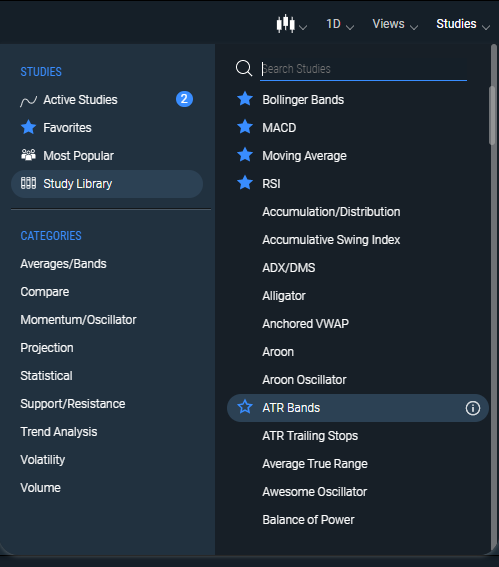Open the Views dropdown menu
Viewport: 499px width, 567px height.
tap(395, 24)
